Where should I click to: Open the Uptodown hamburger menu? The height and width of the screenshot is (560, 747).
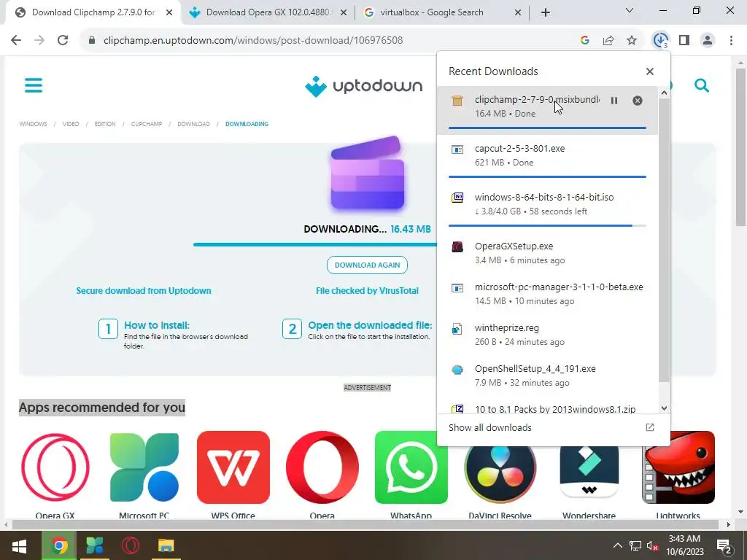pyautogui.click(x=34, y=85)
